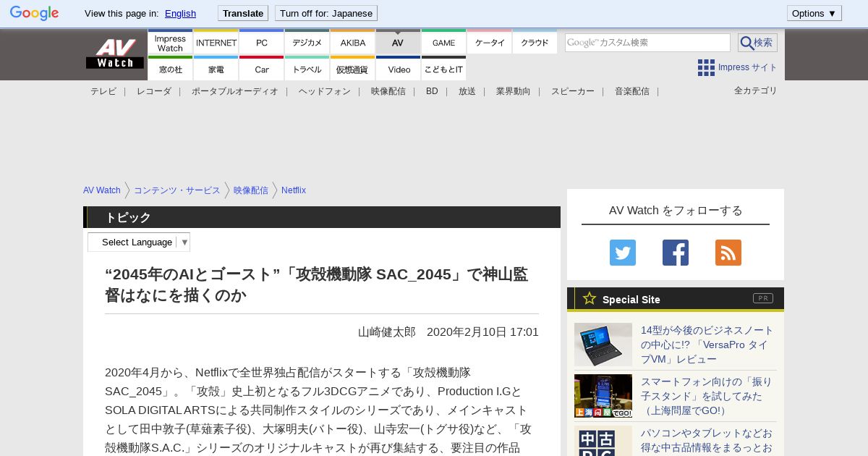868x456 pixels.
Task: Click the Translate button
Action: click(243, 13)
